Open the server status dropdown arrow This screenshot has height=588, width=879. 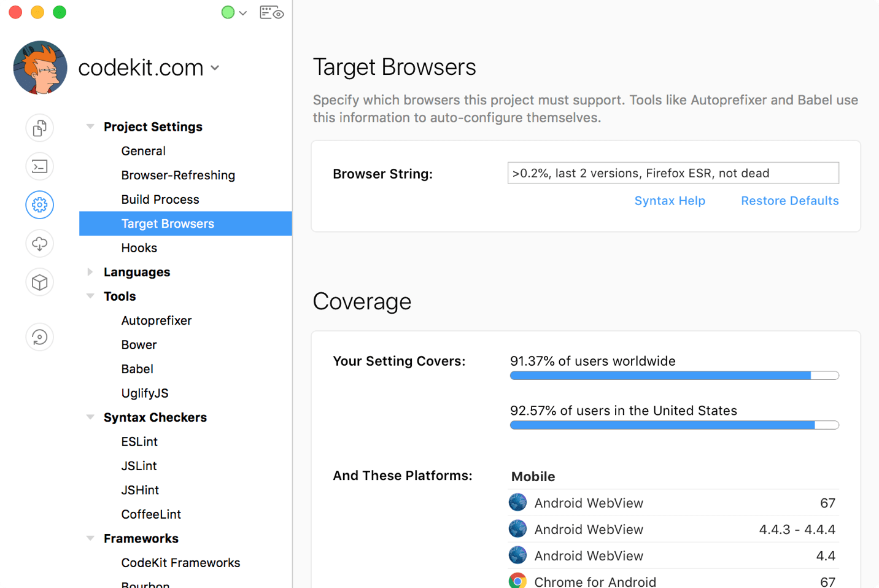(x=243, y=13)
